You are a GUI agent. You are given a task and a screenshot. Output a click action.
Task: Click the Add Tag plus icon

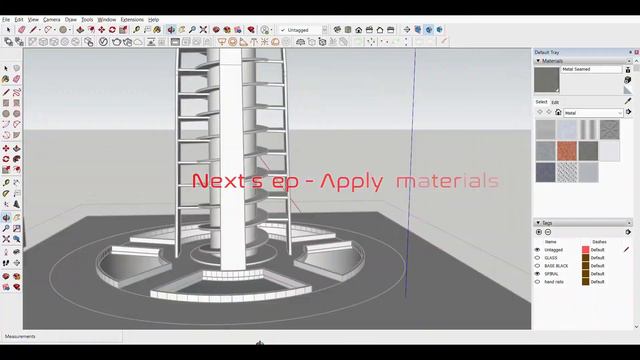pos(539,232)
